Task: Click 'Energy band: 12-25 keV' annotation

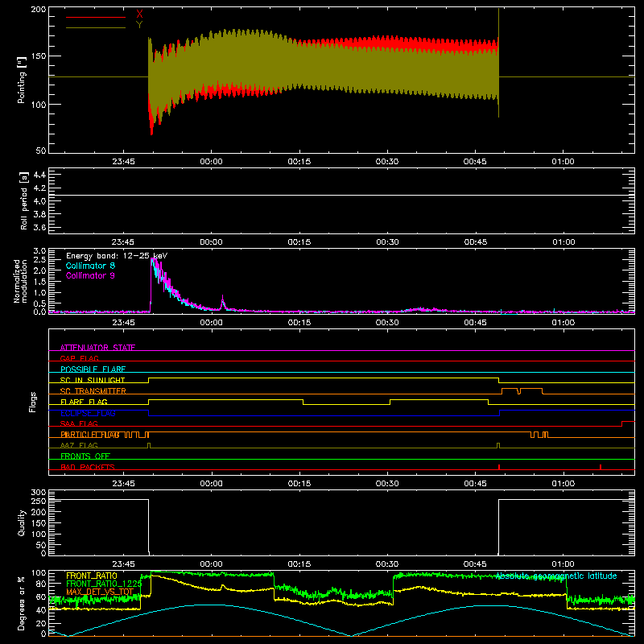Action: point(117,256)
